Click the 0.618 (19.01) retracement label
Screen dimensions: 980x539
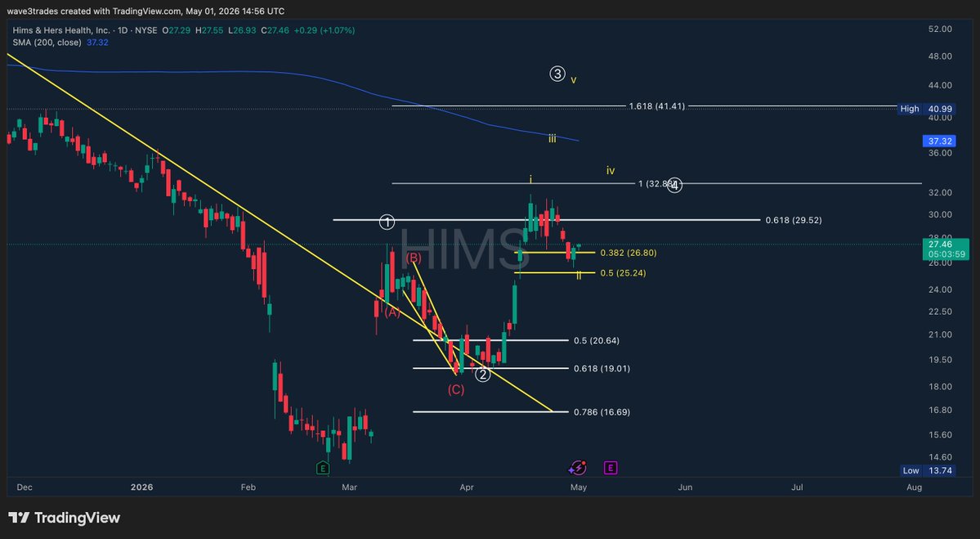click(602, 369)
